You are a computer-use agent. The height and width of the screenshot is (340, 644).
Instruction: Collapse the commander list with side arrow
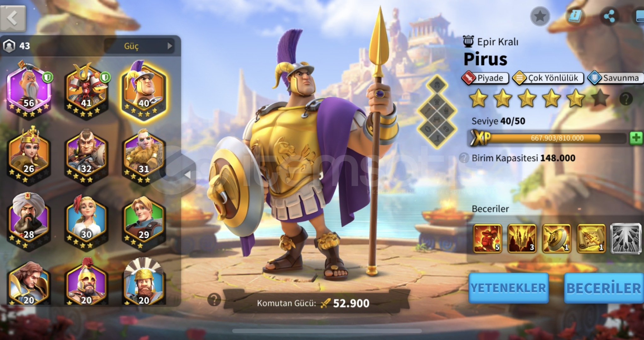(188, 175)
